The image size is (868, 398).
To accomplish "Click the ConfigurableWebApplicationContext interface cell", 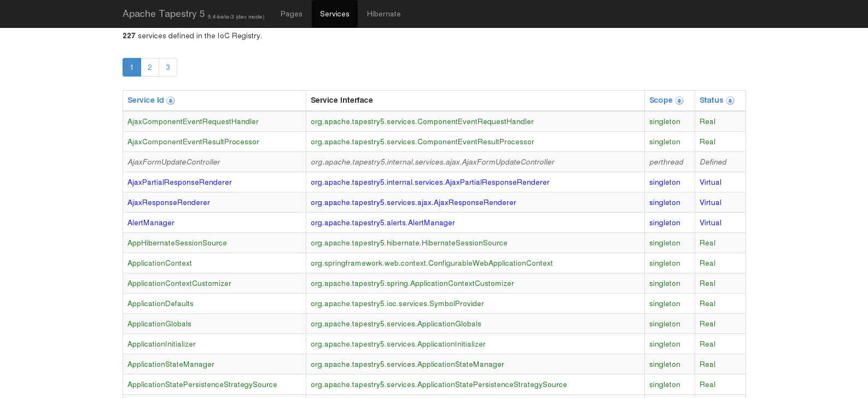I will point(432,263).
